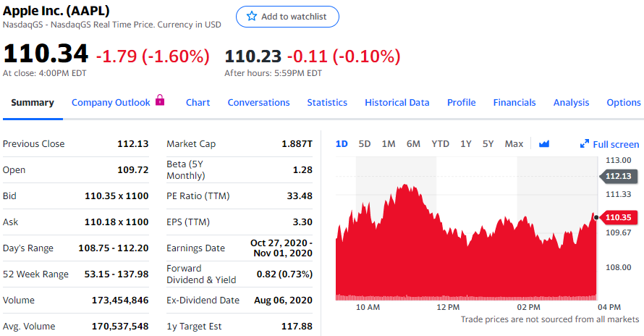Open the Historical Data tab
Image resolution: width=644 pixels, height=336 pixels.
click(x=397, y=102)
